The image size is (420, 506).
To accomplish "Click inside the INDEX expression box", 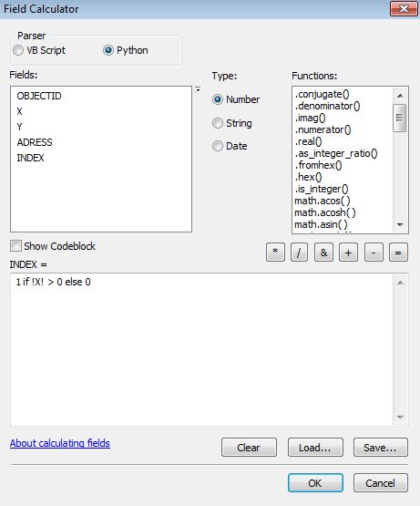I will 202,349.
